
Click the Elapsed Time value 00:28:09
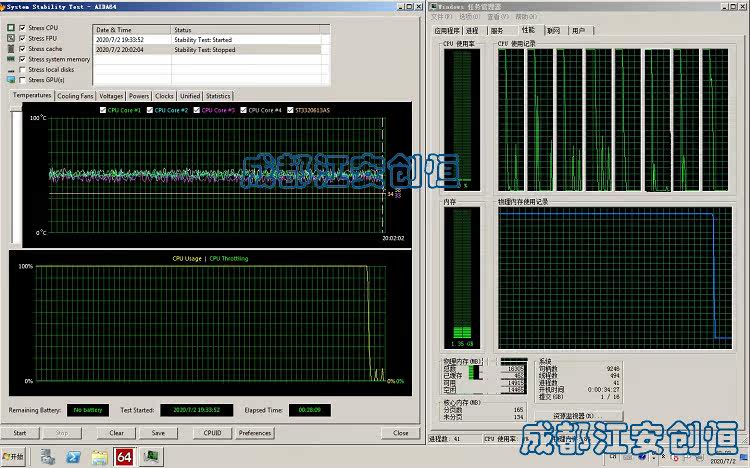coord(309,410)
